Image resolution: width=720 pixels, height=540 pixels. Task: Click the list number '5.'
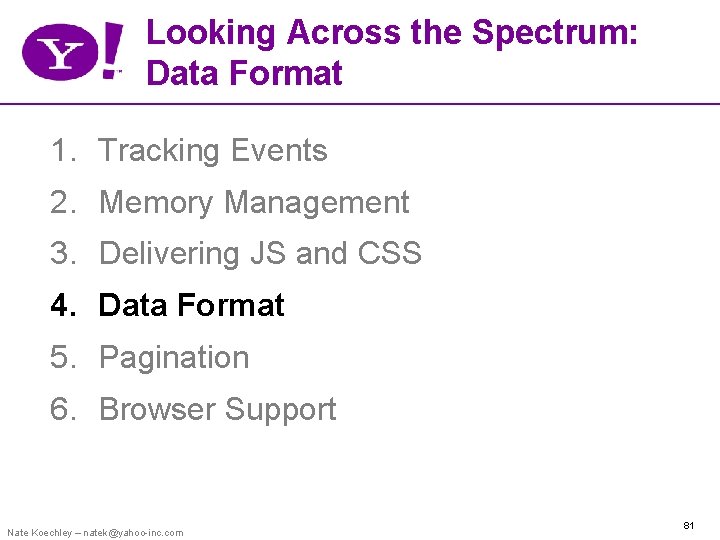(x=64, y=358)
